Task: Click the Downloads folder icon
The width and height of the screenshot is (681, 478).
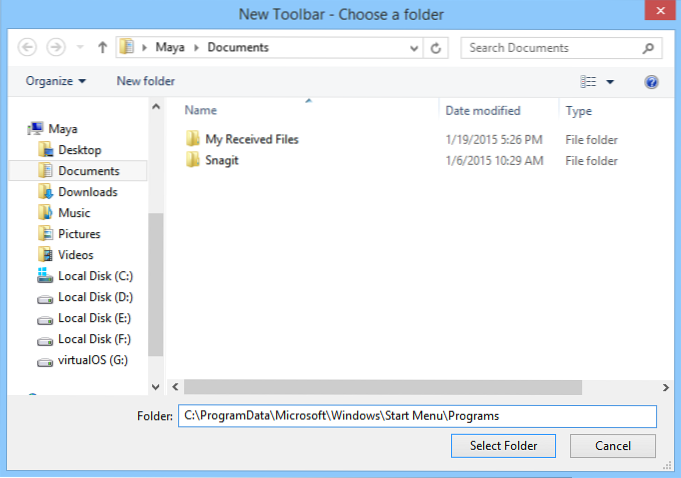Action: [x=45, y=191]
